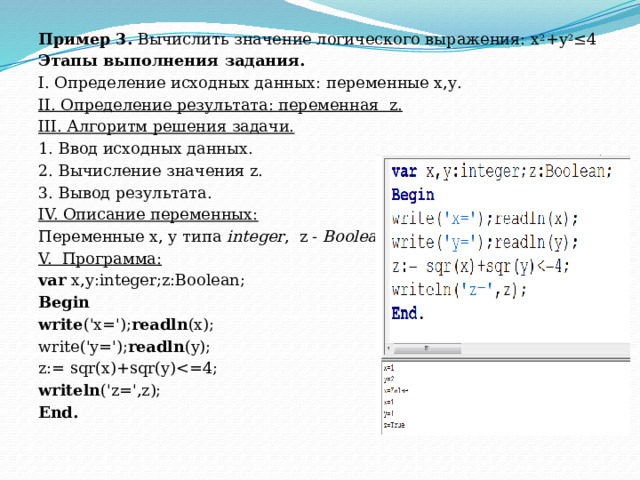Viewport: 640px width, 480px height.
Task: Click the 'y=1' line in the output window
Action: click(389, 414)
